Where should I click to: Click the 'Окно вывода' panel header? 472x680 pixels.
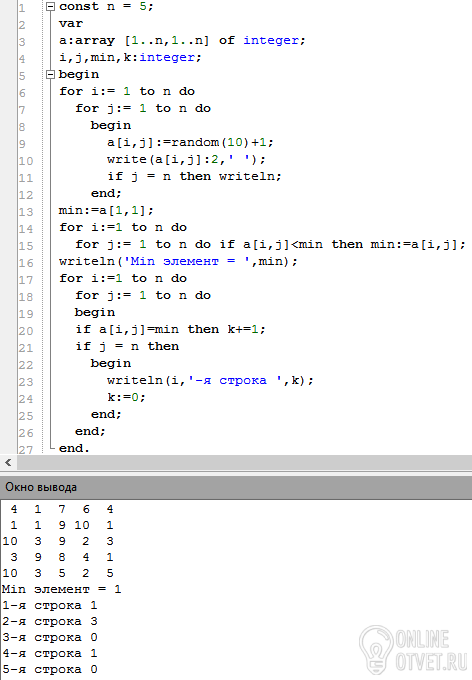point(236,487)
